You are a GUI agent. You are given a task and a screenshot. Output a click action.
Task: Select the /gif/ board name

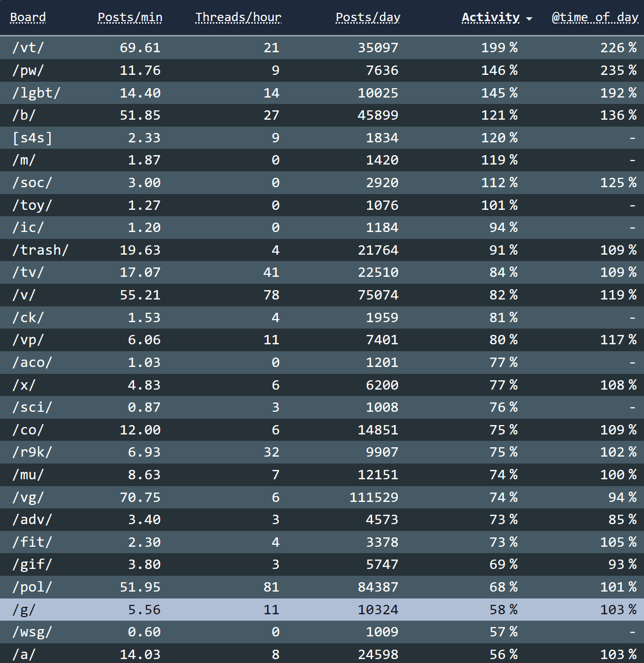click(x=33, y=564)
